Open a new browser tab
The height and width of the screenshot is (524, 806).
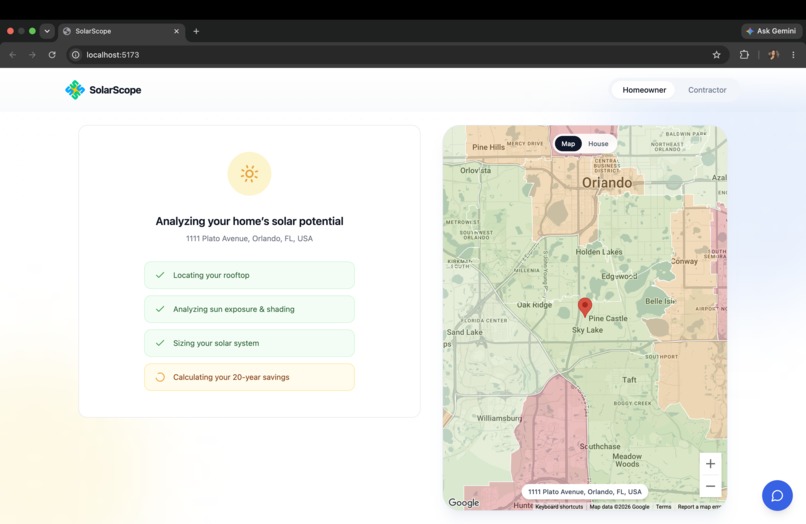(x=196, y=31)
